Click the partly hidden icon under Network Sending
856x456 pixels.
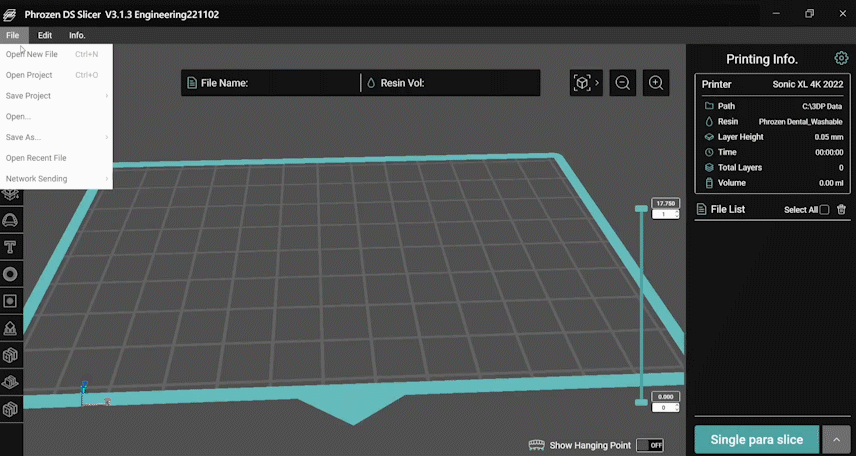10,195
